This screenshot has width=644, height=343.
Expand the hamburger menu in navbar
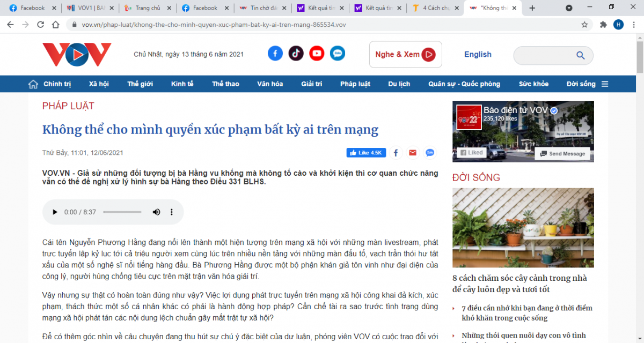coord(605,84)
